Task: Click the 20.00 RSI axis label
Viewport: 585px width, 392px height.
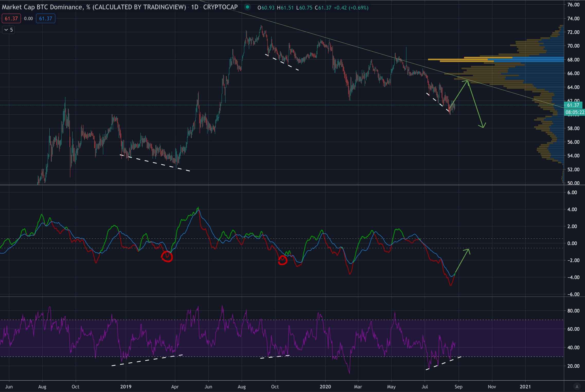Action: (573, 366)
